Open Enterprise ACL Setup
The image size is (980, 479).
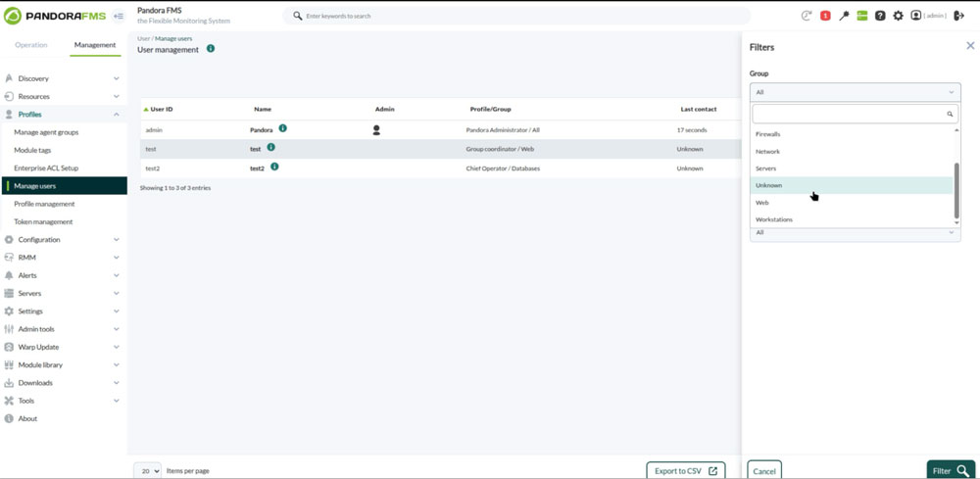[x=46, y=168]
